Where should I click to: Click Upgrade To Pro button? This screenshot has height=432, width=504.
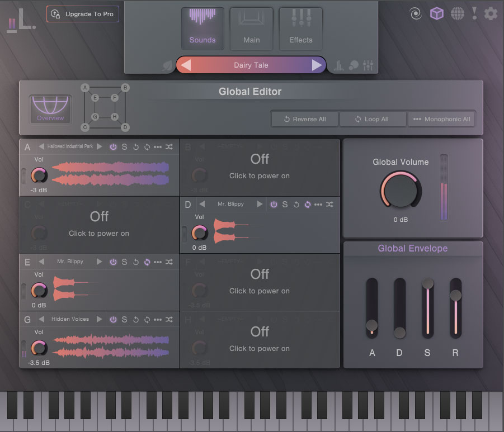[83, 14]
